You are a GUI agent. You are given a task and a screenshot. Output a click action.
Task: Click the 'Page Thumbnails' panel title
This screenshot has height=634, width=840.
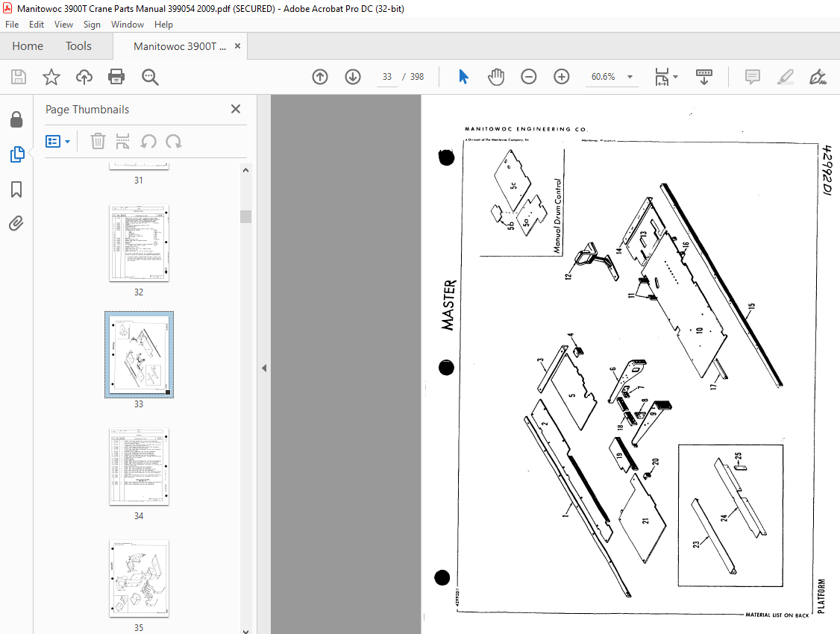pyautogui.click(x=87, y=109)
